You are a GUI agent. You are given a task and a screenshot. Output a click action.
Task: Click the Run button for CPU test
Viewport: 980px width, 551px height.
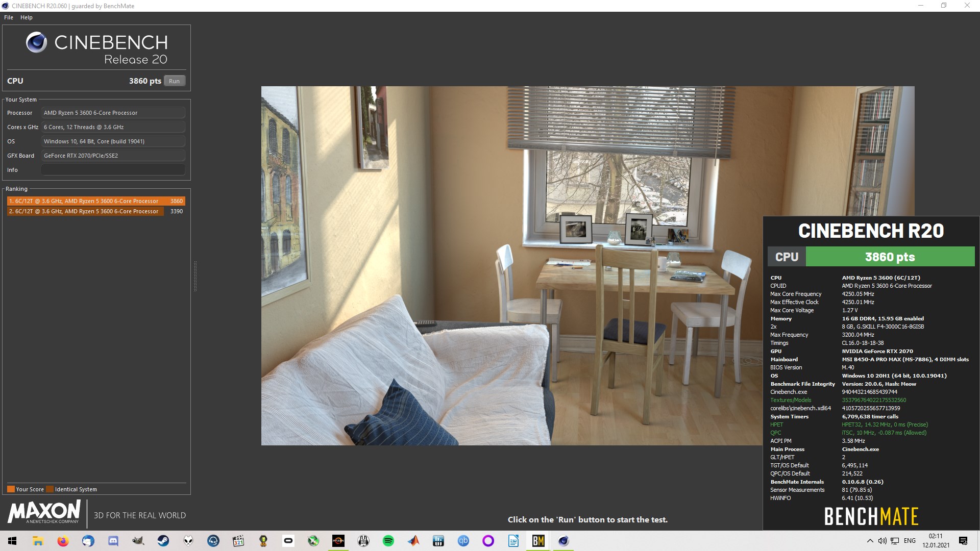[174, 81]
